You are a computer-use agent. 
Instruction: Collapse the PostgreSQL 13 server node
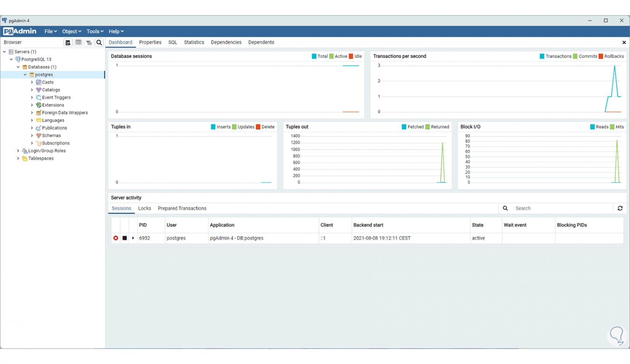(11, 59)
